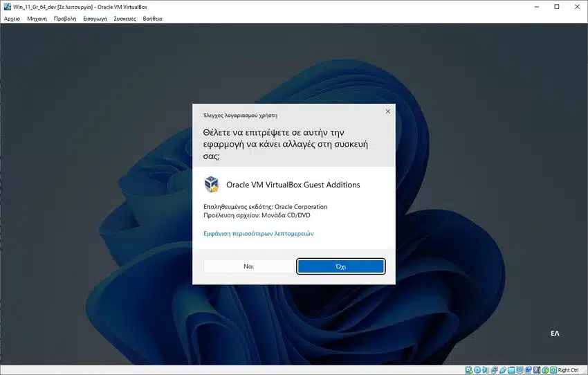Viewport: 588px width, 375px height.
Task: Click the ΕΛ language indicator
Action: tap(555, 333)
